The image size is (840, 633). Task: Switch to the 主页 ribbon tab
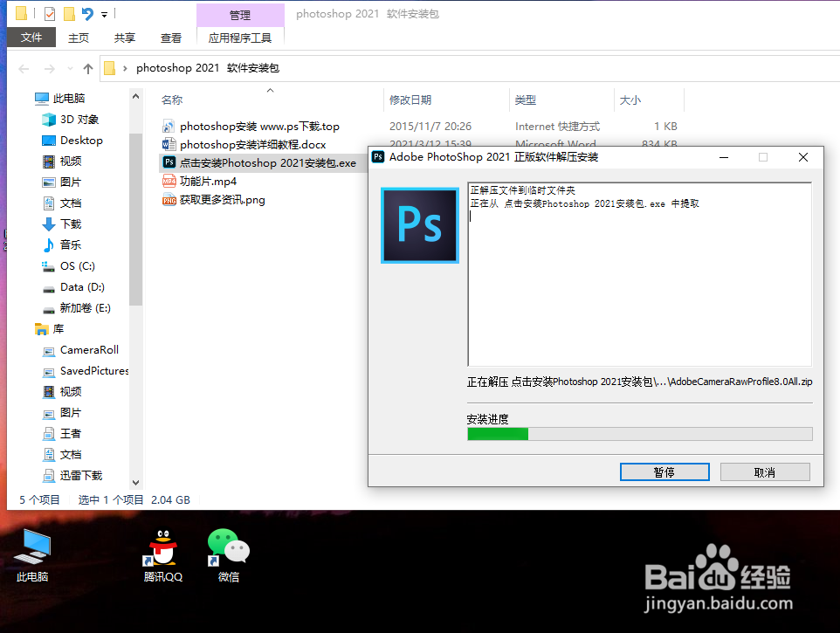(79, 38)
